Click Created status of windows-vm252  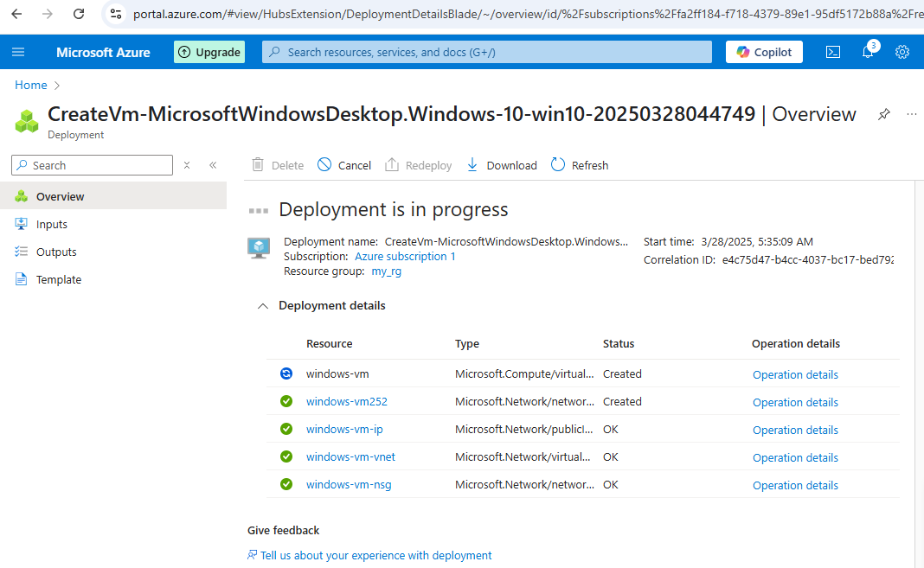(x=622, y=401)
